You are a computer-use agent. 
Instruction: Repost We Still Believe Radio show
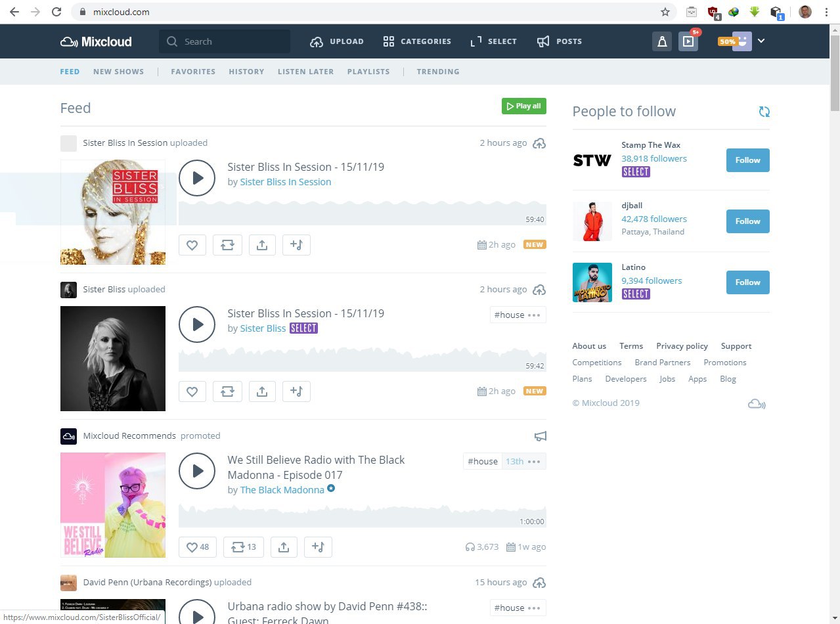tap(243, 546)
